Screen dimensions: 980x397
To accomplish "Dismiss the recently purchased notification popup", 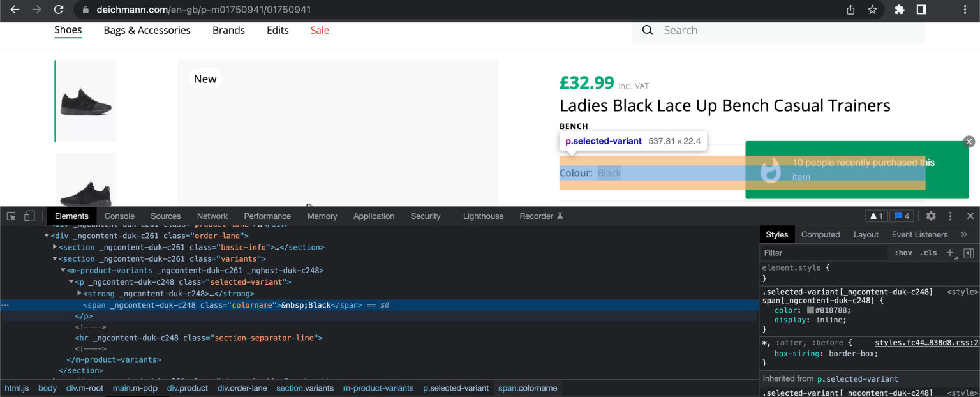I will coord(969,142).
